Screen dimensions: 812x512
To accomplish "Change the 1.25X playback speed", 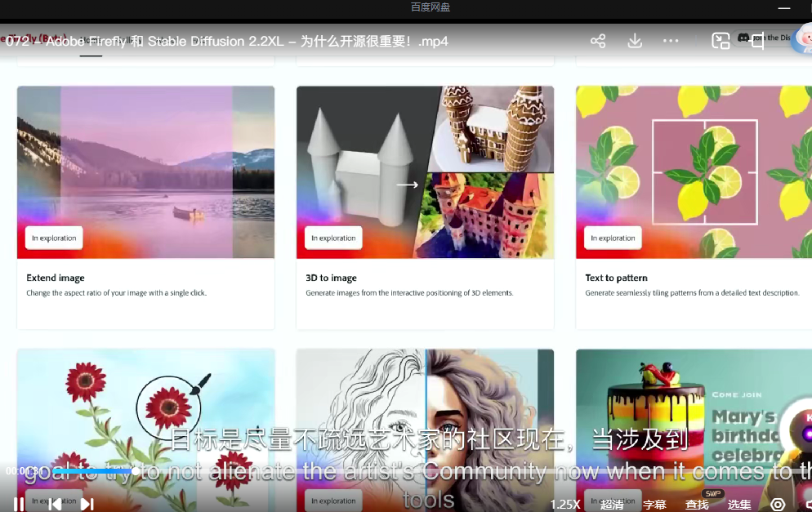I will click(x=565, y=504).
